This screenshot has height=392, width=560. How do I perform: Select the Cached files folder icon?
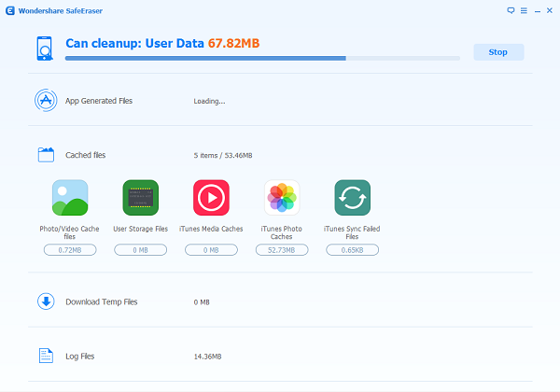[46, 155]
